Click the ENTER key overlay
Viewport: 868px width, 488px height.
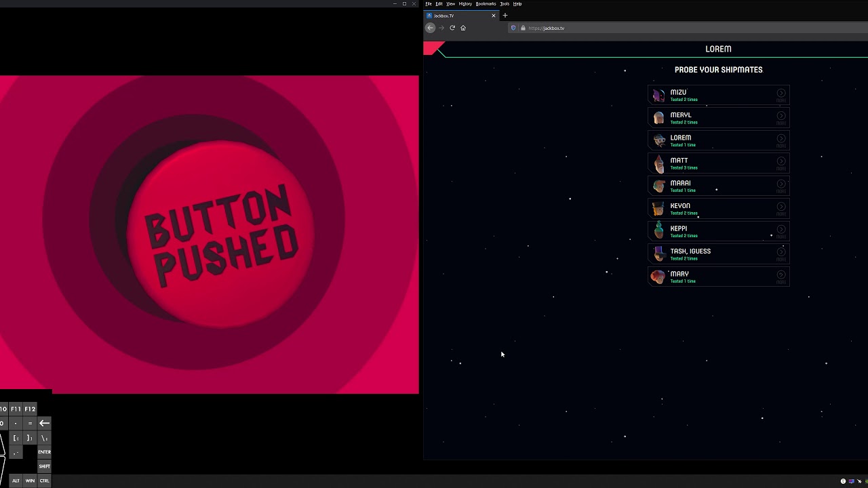pos(44,452)
